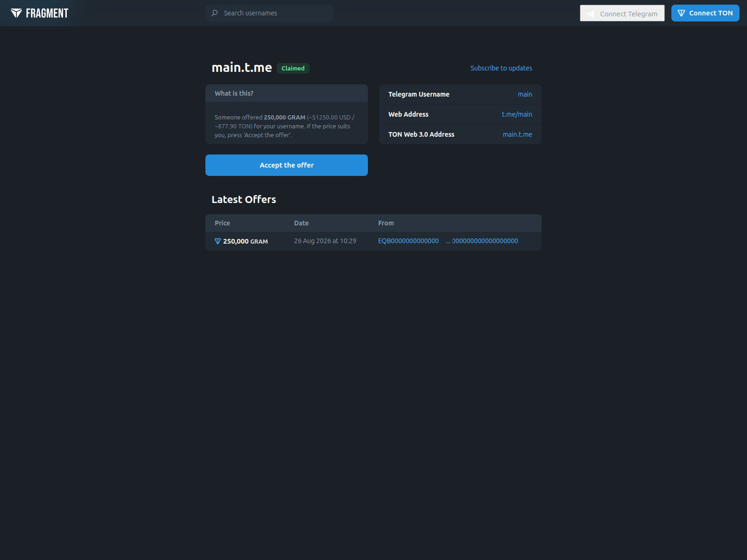
Task: Click the Telegram Username label
Action: point(419,94)
